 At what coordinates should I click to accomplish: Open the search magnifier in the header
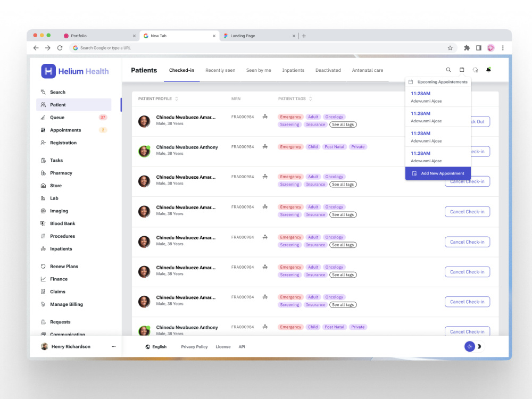pyautogui.click(x=448, y=70)
